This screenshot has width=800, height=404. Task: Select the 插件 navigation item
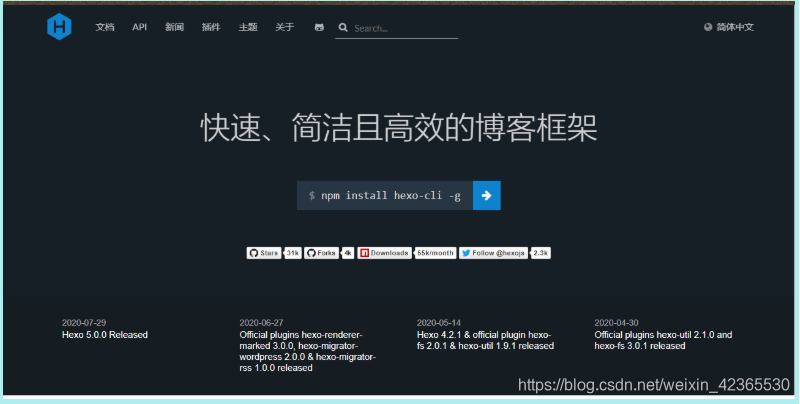point(210,28)
